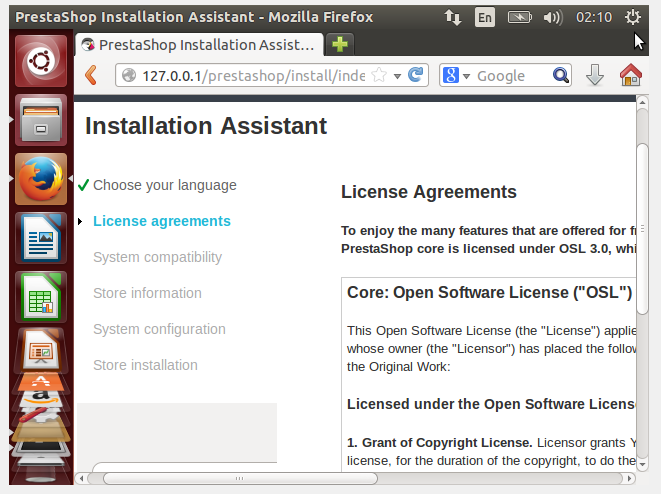The image size is (661, 494).
Task: Click the vertical scrollbar thumb
Action: pyautogui.click(x=642, y=228)
